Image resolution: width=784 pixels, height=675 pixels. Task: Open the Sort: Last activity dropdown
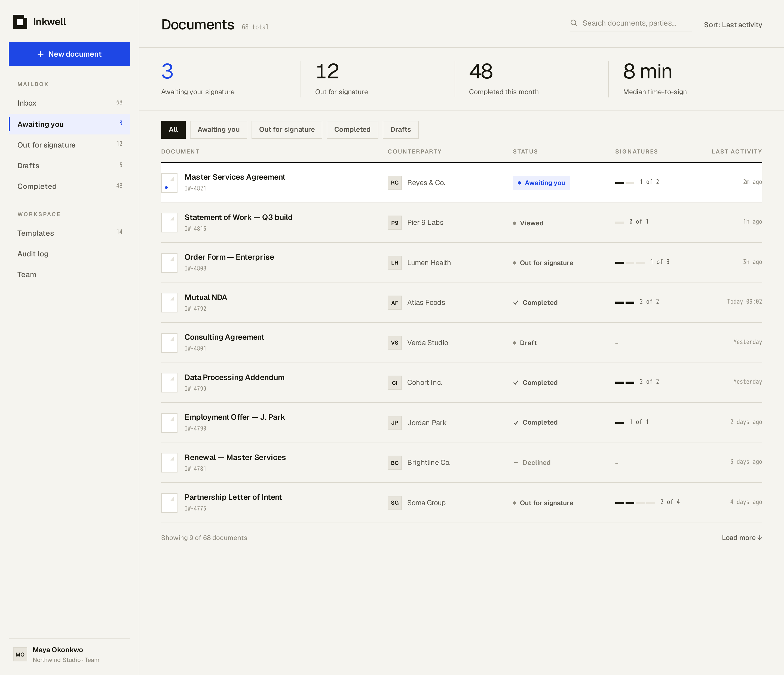click(733, 25)
